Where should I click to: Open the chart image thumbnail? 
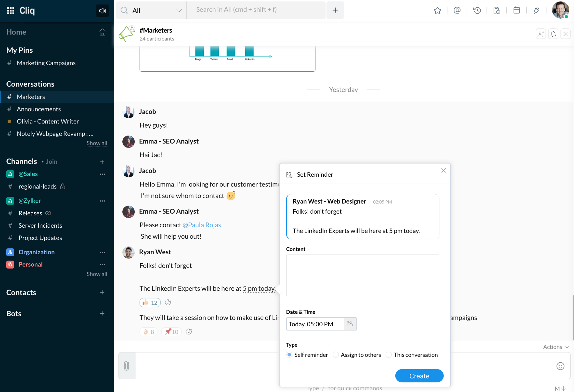(227, 59)
